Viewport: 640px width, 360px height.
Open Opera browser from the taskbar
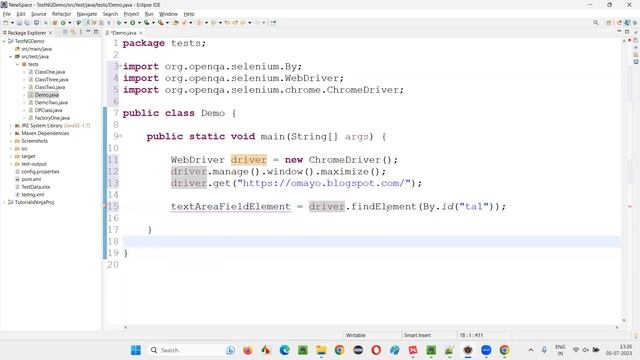[x=376, y=350]
